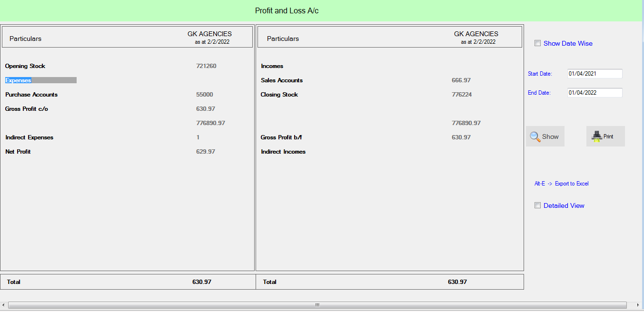Screen dimensions: 644x312
Task: Open the Sales Accounts entry
Action: 282,80
